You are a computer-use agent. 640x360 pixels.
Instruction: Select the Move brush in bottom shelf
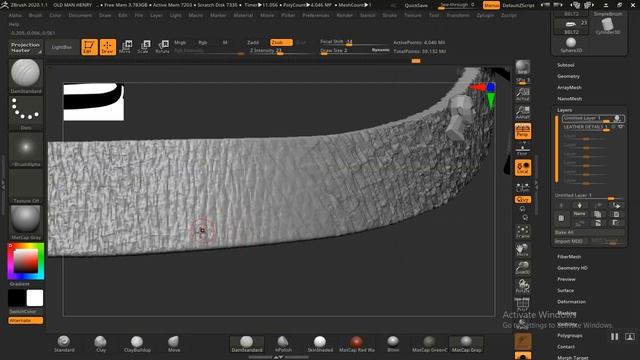click(x=174, y=344)
